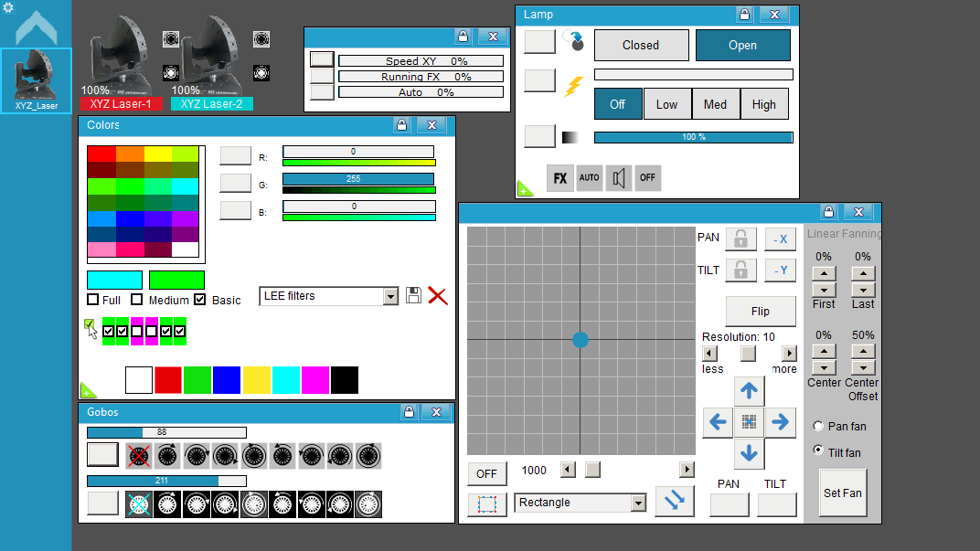Select the Pan fan radio button
This screenshot has height=551, width=980.
818,426
